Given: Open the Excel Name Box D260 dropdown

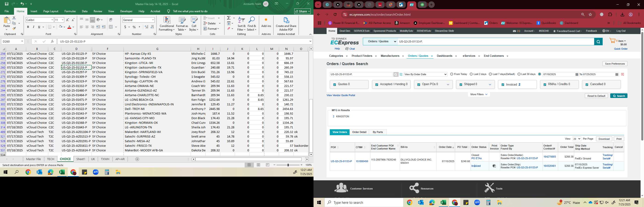Looking at the screenshot, I should point(22,41).
